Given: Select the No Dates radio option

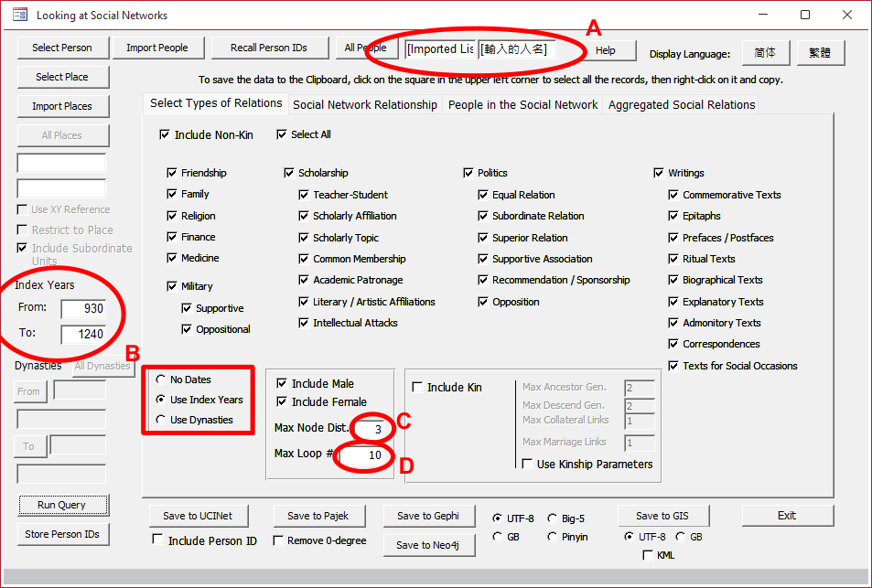Looking at the screenshot, I should (161, 379).
